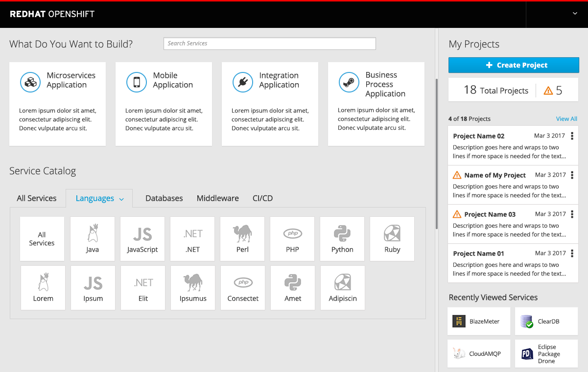The height and width of the screenshot is (372, 588).
Task: Open the Eclipse Package Drone service
Action: 546,353
